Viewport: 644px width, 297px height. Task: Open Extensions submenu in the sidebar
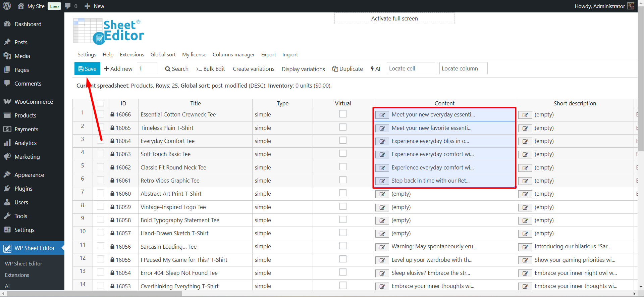pos(17,275)
